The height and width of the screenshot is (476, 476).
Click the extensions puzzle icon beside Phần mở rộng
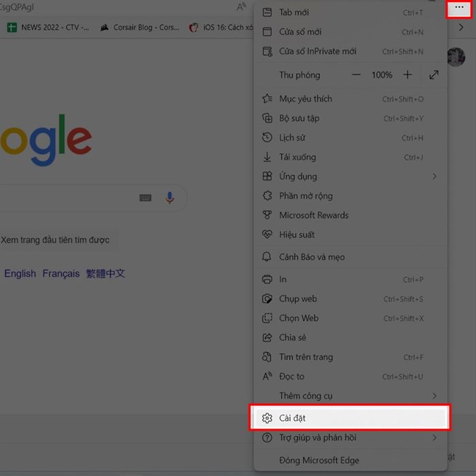point(267,196)
